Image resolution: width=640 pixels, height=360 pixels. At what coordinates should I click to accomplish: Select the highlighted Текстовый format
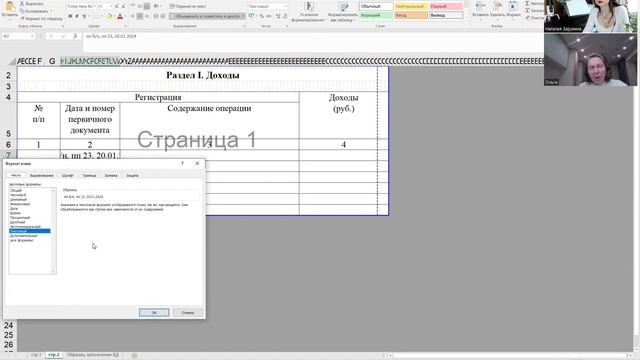pos(30,231)
